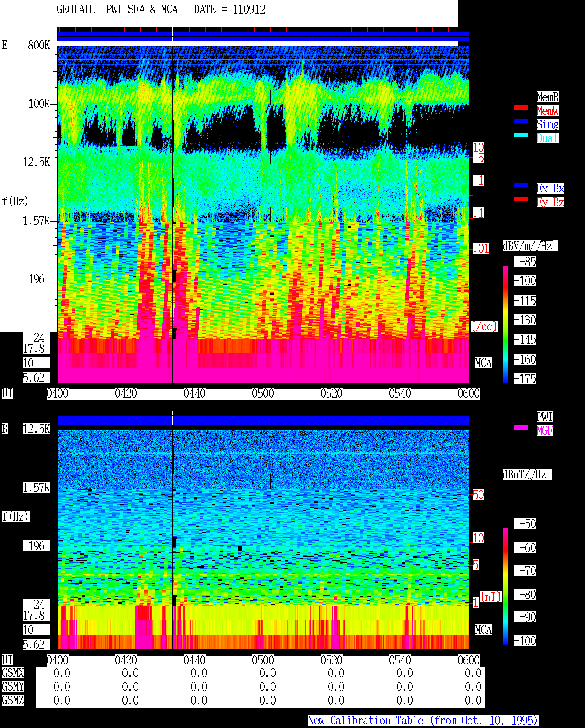Click the 0440 time label under E spectrogram
Viewport: 585px width, 728px height.
(x=195, y=393)
